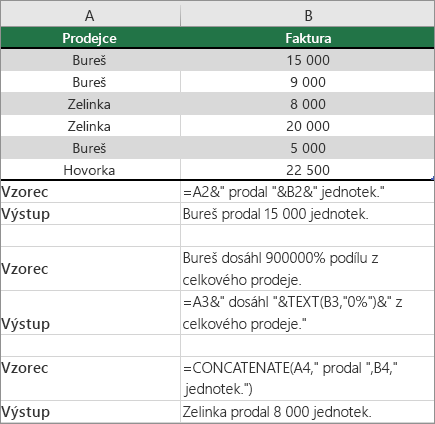Image resolution: width=435 pixels, height=424 pixels.
Task: Select the TEXT(B3,"0%") formula cell
Action: (x=307, y=313)
